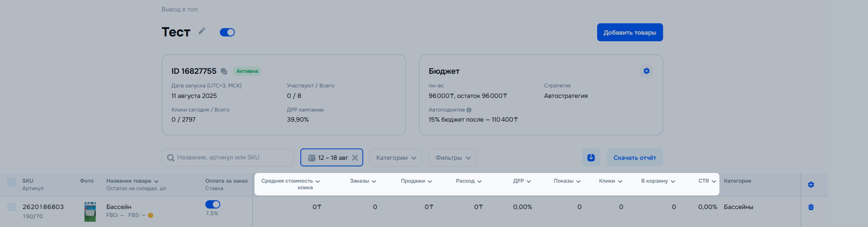868x227 pixels.
Task: Click the blue download icon button
Action: click(591, 157)
